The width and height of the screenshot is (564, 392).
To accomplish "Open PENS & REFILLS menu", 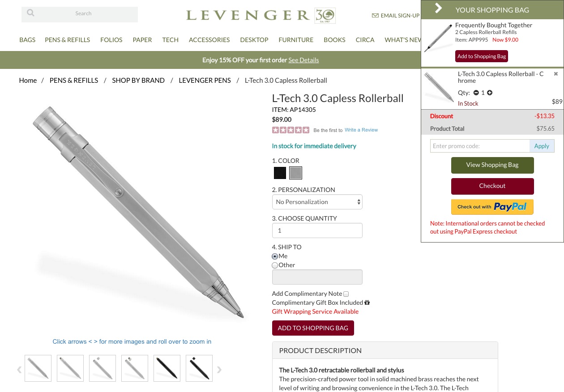I will click(67, 40).
